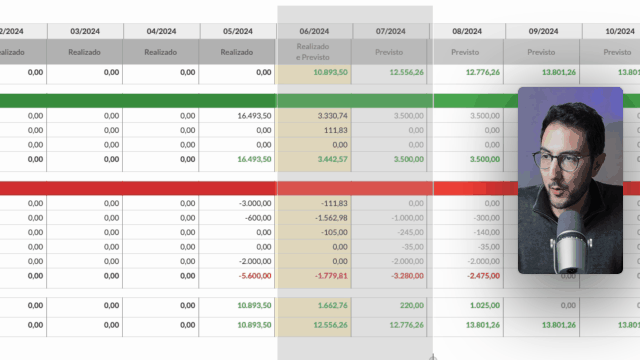Select the non-bold 16.493,50 income cell
Image resolution: width=640 pixels, height=360 pixels.
(x=254, y=116)
